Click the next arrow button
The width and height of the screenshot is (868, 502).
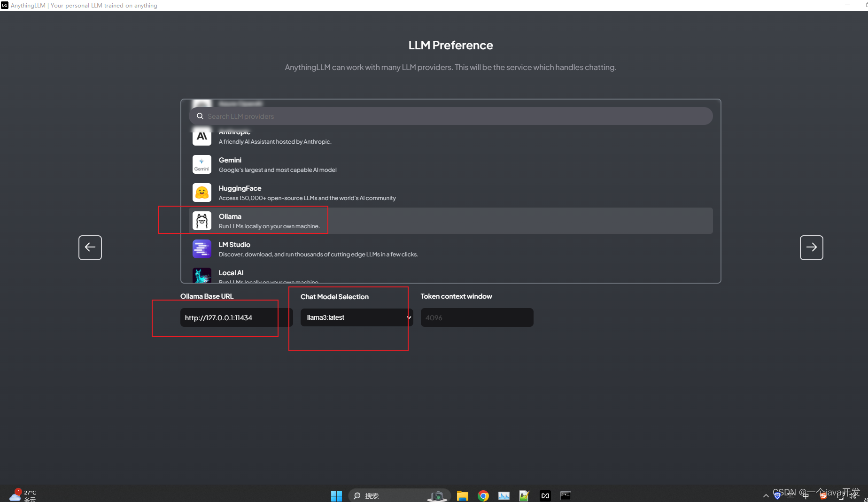[x=811, y=247]
